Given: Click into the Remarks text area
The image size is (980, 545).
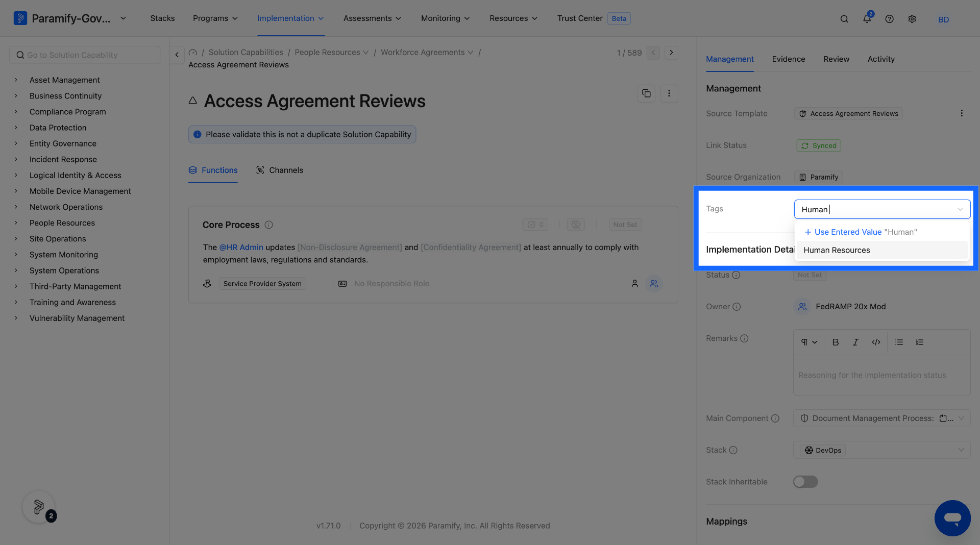Looking at the screenshot, I should (x=881, y=375).
